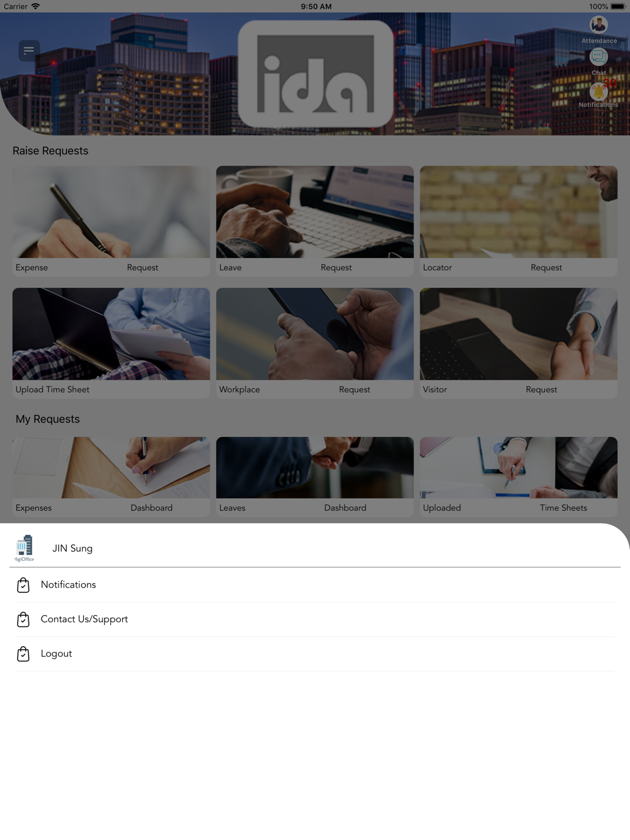Open the Workplace Request card
Viewport: 630px width, 840px height.
point(315,343)
